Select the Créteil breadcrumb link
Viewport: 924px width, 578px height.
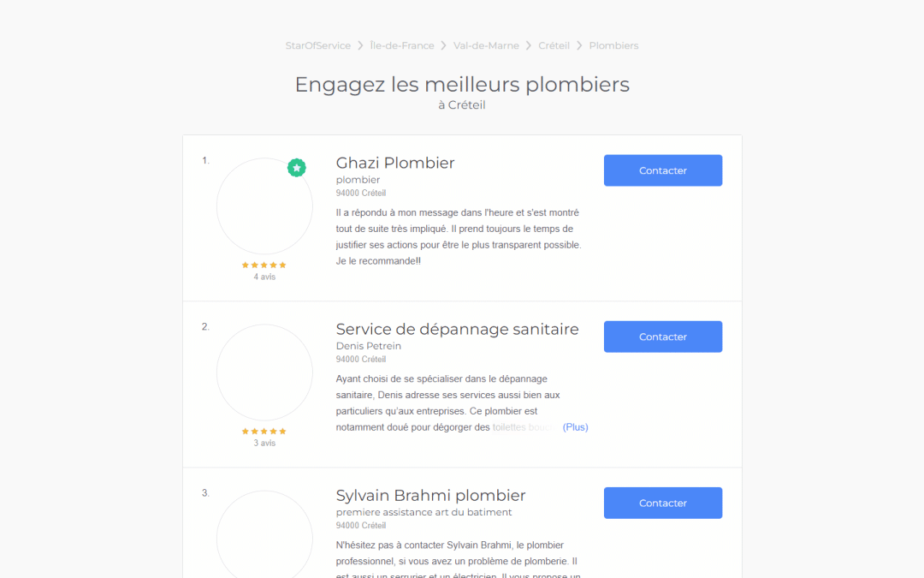click(554, 45)
